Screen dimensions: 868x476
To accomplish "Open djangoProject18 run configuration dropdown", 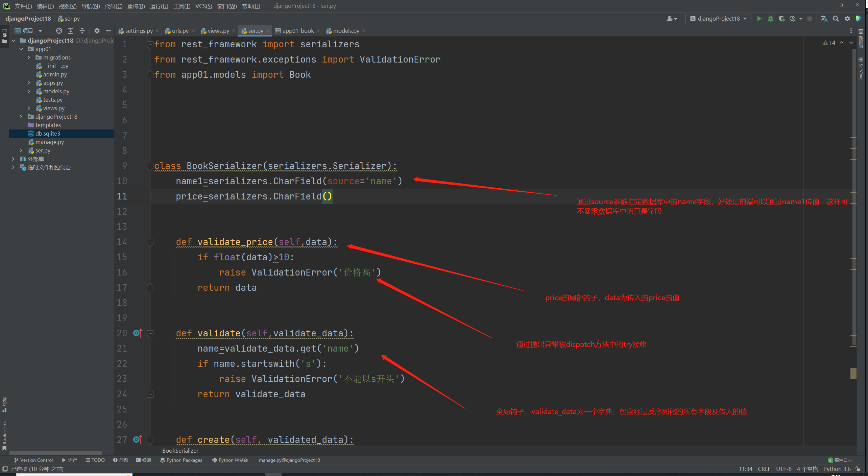I will pos(718,19).
